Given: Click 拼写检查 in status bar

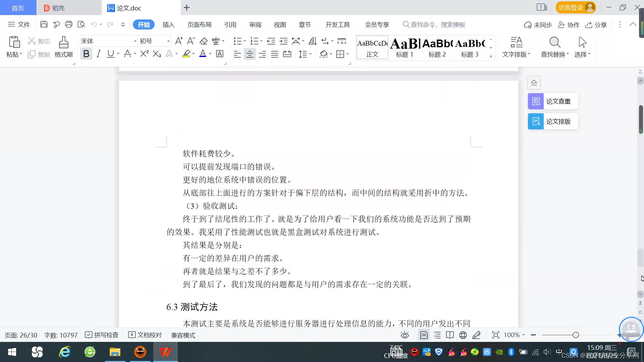Looking at the screenshot, I should 102,335.
